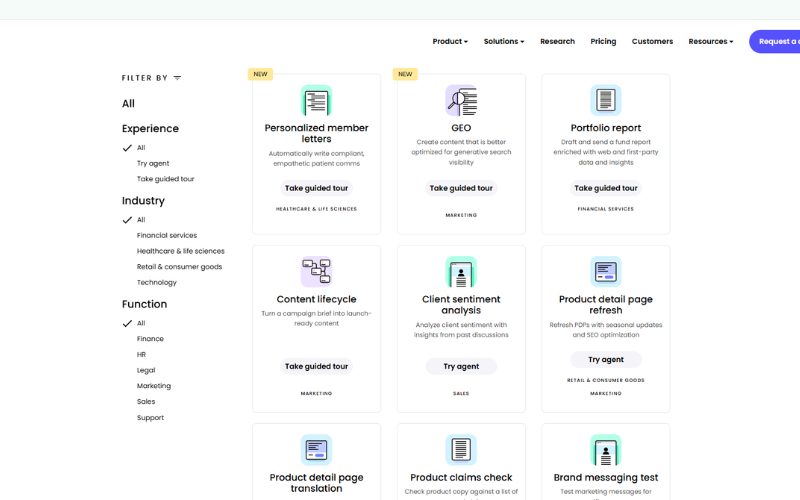
Task: Filter by Finance function
Action: point(151,339)
